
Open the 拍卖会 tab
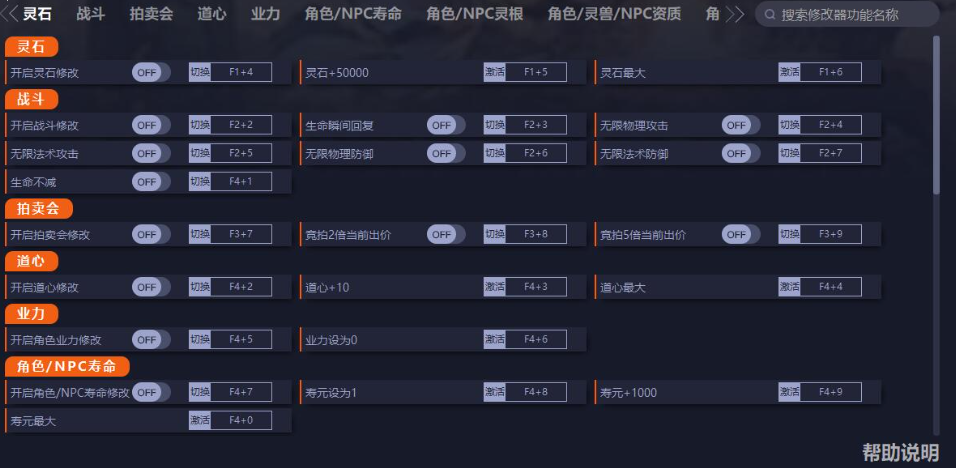pyautogui.click(x=151, y=14)
